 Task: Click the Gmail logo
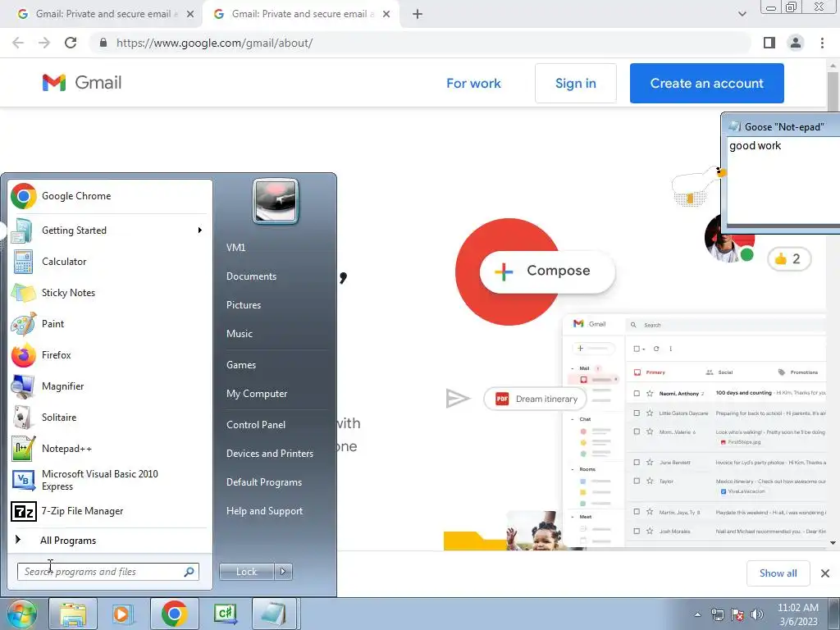(82, 83)
